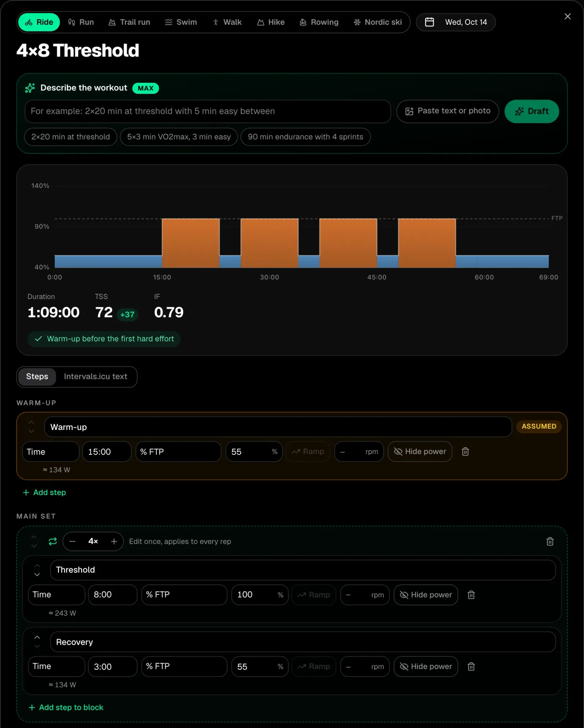Click Add step to block

click(x=66, y=707)
